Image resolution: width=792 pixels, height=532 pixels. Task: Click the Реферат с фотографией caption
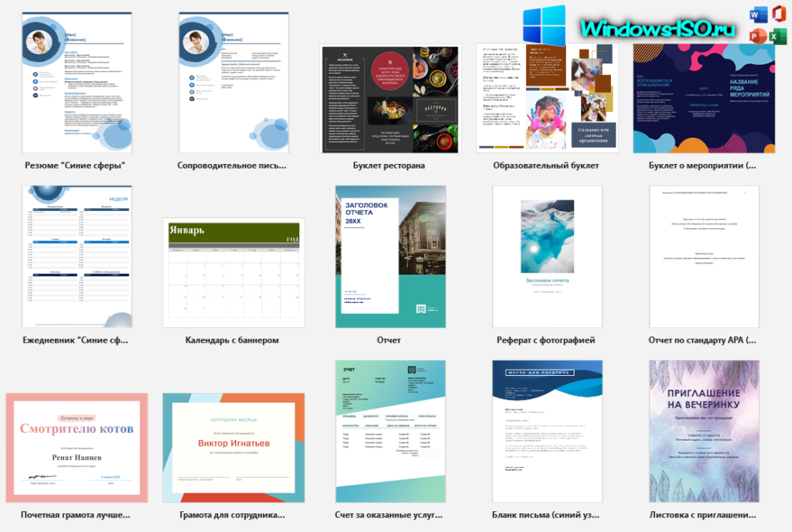click(x=546, y=340)
